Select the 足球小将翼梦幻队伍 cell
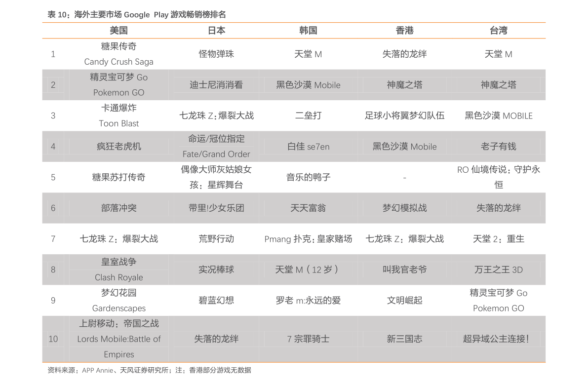 [x=404, y=115]
